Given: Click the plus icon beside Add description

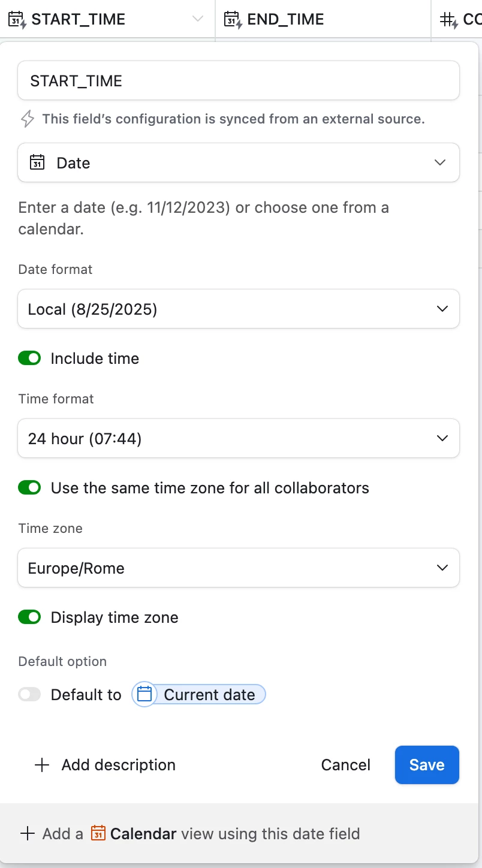Looking at the screenshot, I should point(42,765).
